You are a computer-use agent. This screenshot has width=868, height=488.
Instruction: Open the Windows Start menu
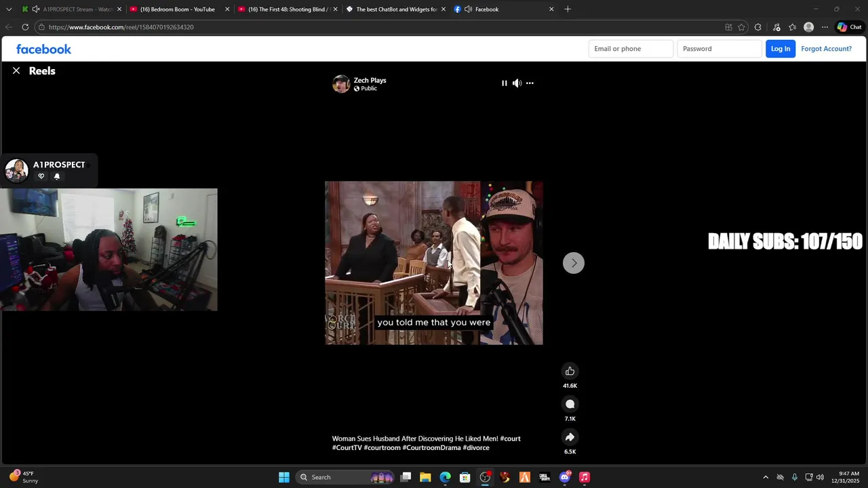click(x=284, y=477)
